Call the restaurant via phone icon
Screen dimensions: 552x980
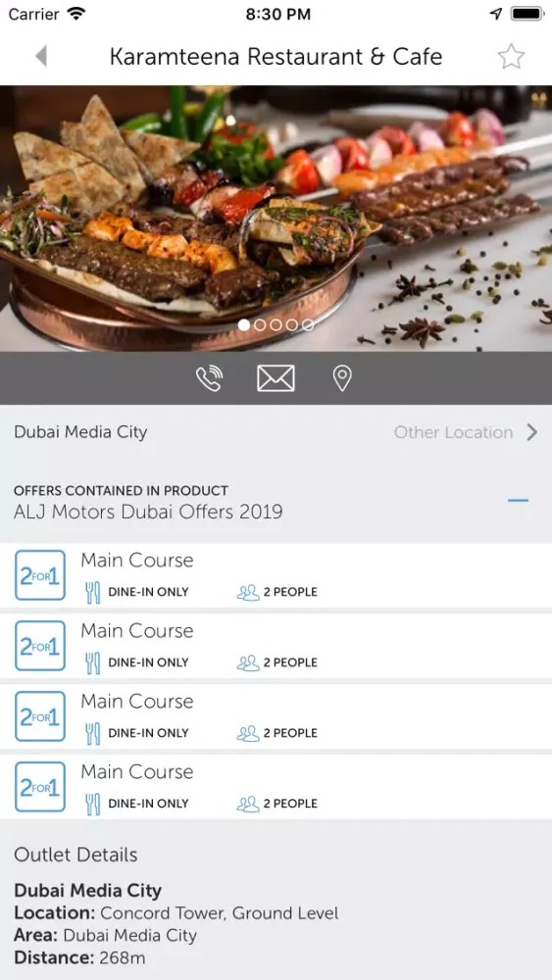click(210, 378)
